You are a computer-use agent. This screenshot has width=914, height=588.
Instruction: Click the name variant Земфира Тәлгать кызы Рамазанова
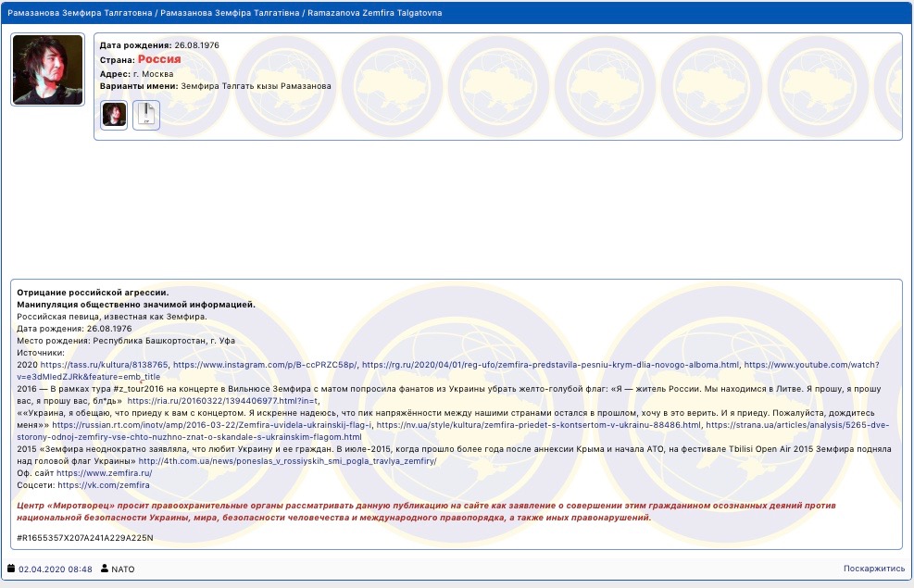point(256,86)
